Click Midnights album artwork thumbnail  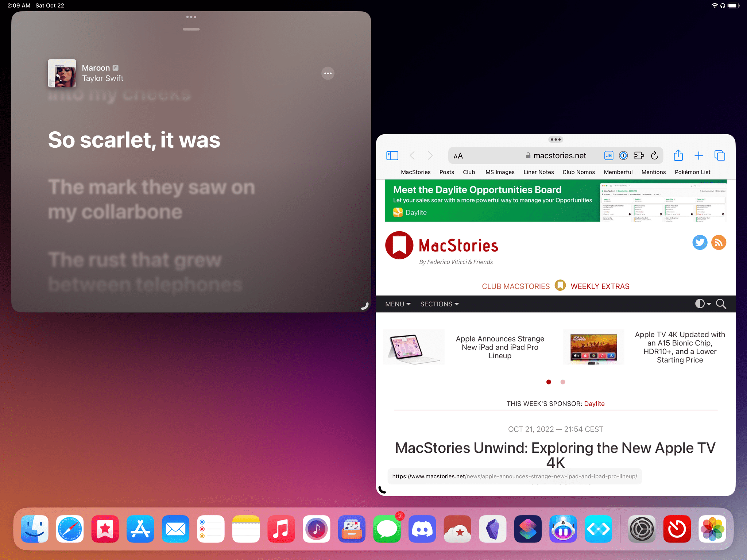click(62, 73)
